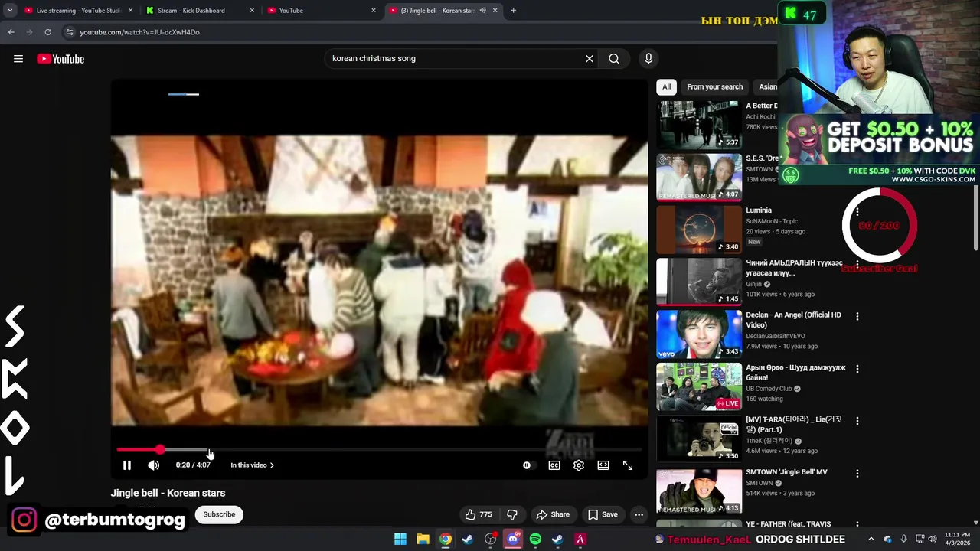Save video to a playlist
The width and height of the screenshot is (980, 551).
(603, 514)
